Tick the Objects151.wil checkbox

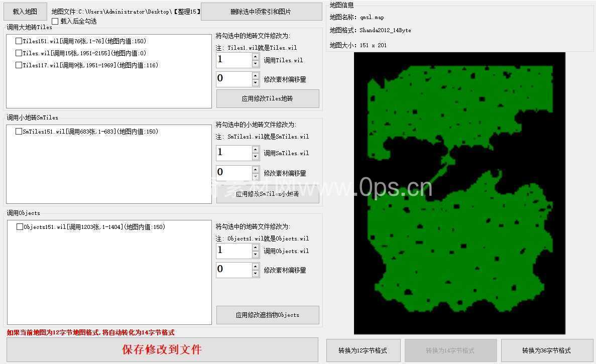point(20,227)
